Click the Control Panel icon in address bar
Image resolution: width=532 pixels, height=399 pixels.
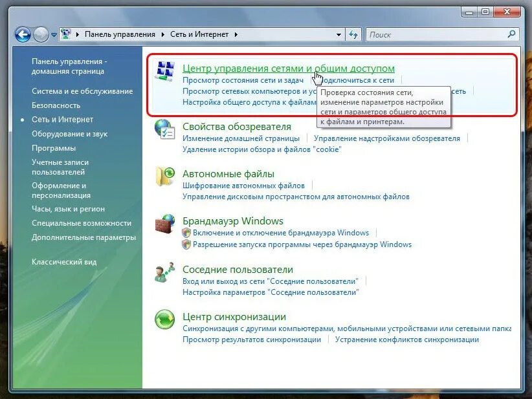coord(66,34)
